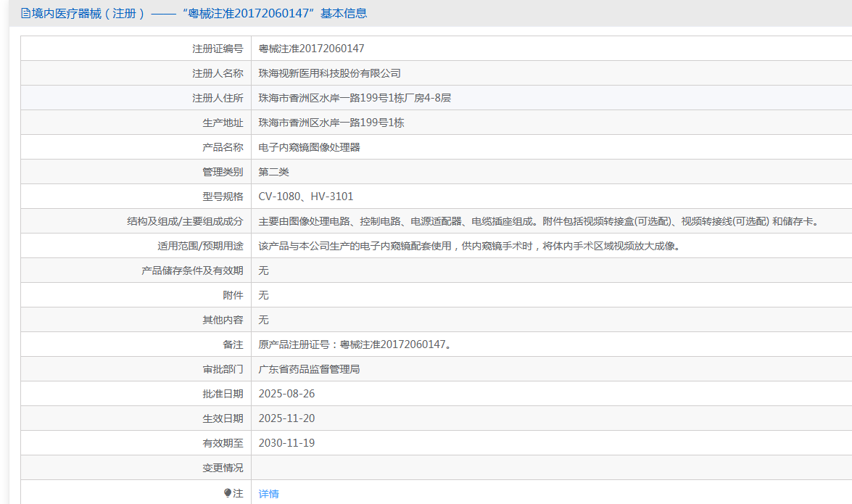Click the 产品名称 label
The height and width of the screenshot is (504, 852).
[x=223, y=147]
